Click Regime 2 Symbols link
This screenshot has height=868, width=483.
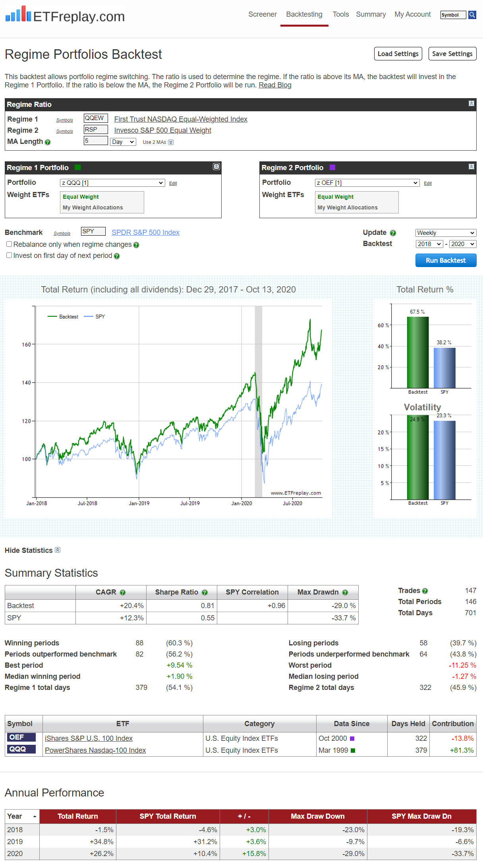tap(65, 131)
